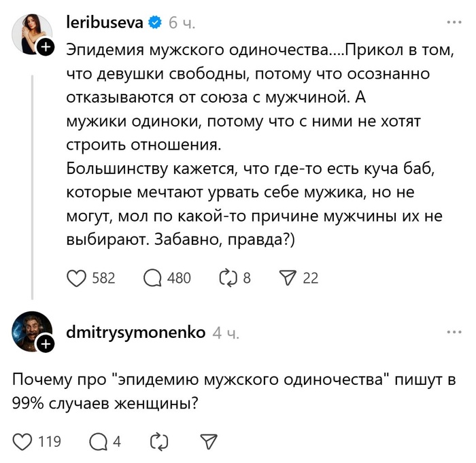The width and height of the screenshot is (476, 463).
Task: Open reply via '4 ч.' timestamp
Action: [226, 332]
